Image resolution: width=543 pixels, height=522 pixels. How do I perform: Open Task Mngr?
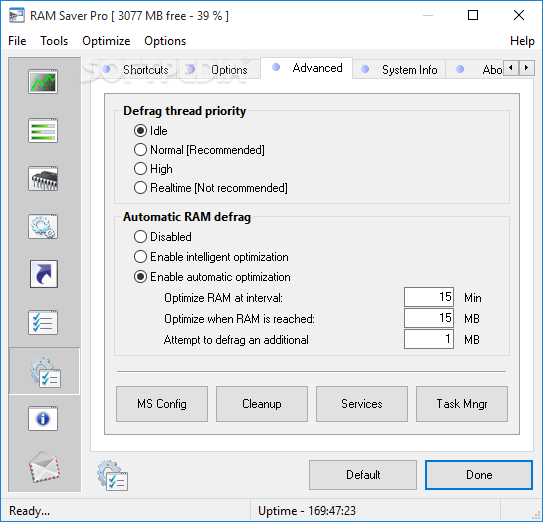tap(462, 404)
